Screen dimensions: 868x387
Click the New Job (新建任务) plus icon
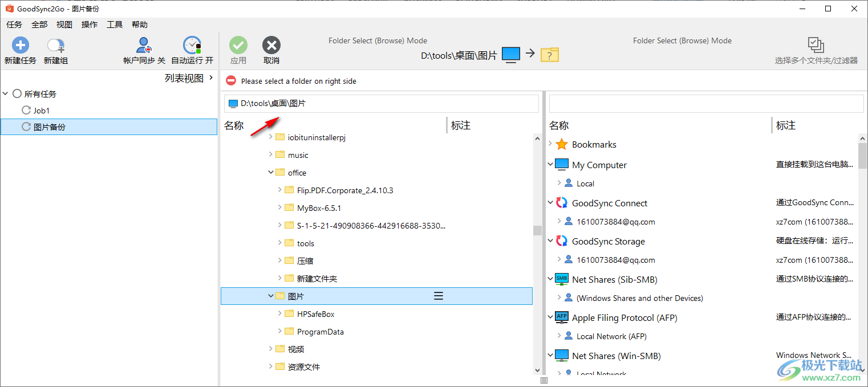click(20, 45)
